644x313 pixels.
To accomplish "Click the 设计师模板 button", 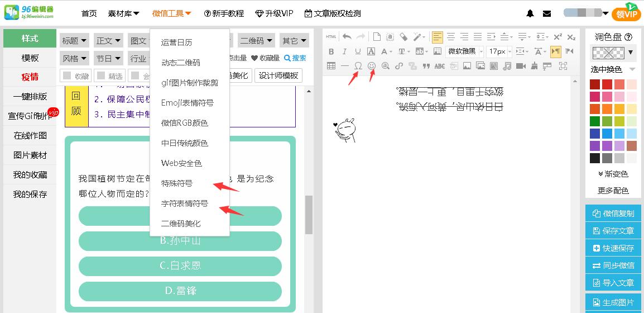I will point(278,75).
